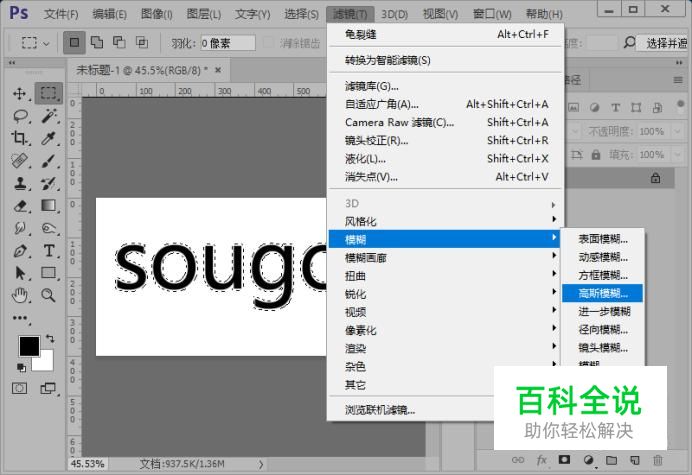Screen dimensions: 692x475
Task: Swap foreground and background colors
Action: click(50, 339)
